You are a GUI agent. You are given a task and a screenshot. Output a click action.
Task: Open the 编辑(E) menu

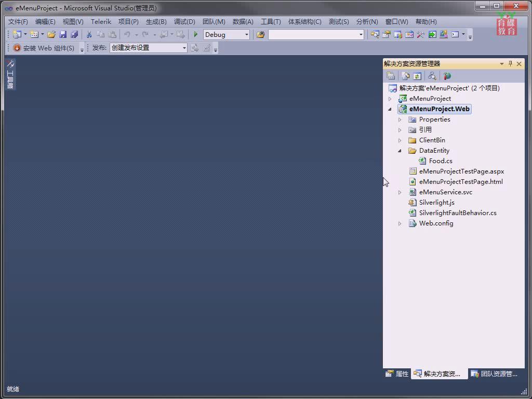point(45,22)
